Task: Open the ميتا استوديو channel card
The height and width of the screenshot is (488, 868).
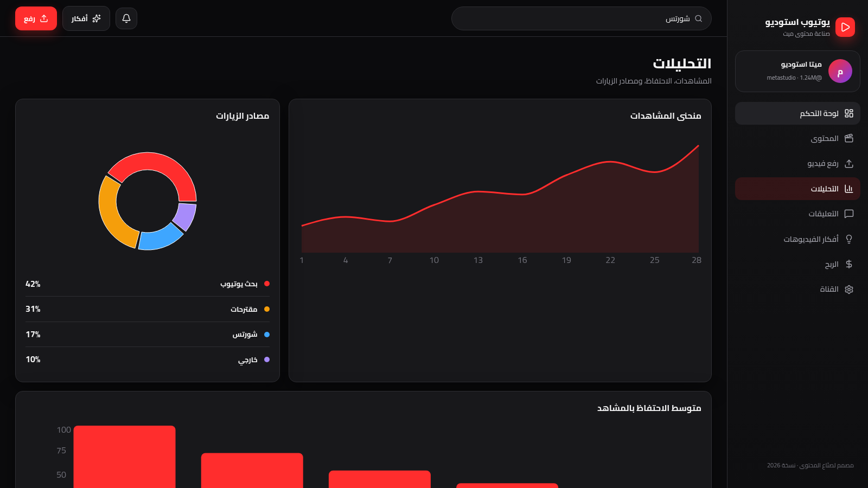Action: tap(797, 71)
